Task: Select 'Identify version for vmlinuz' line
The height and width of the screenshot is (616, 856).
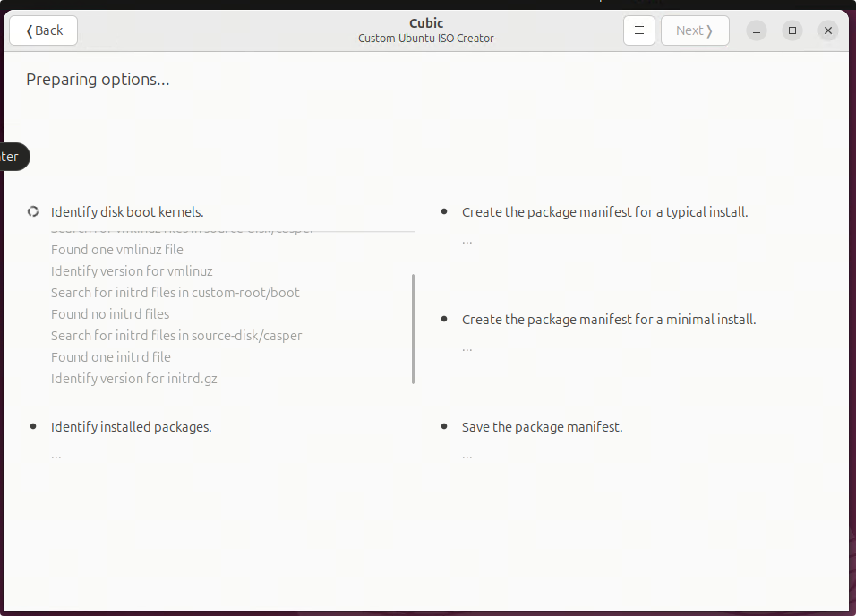Action: point(132,271)
